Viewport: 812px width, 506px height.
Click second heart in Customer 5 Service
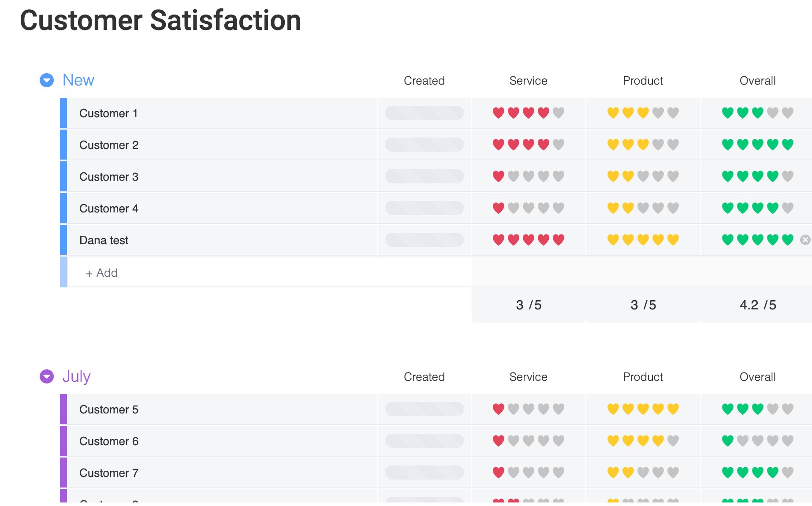[514, 409]
